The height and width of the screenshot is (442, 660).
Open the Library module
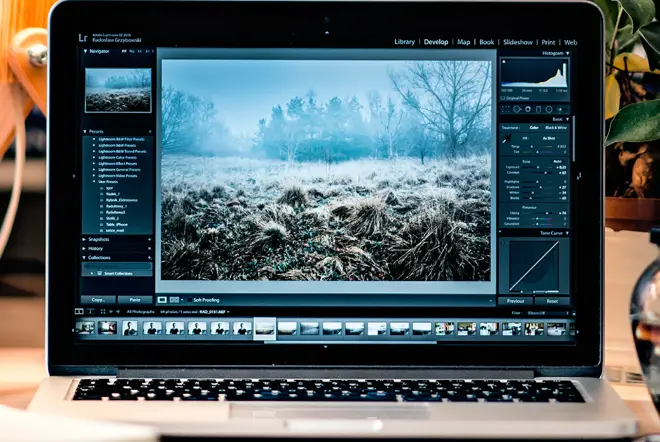point(404,42)
